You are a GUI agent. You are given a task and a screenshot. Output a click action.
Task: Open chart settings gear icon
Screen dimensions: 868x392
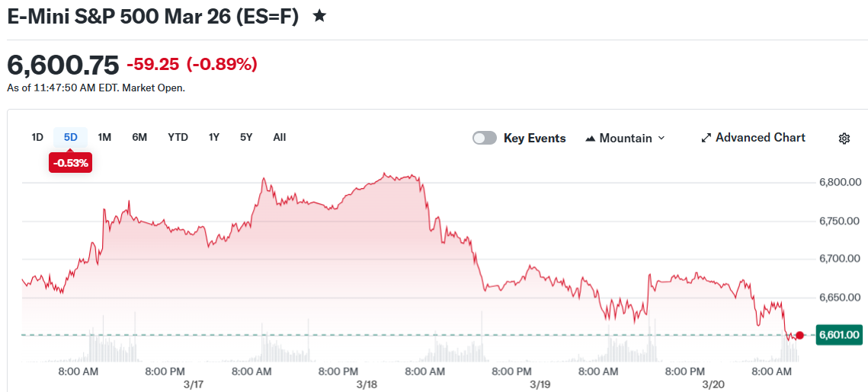tap(844, 139)
